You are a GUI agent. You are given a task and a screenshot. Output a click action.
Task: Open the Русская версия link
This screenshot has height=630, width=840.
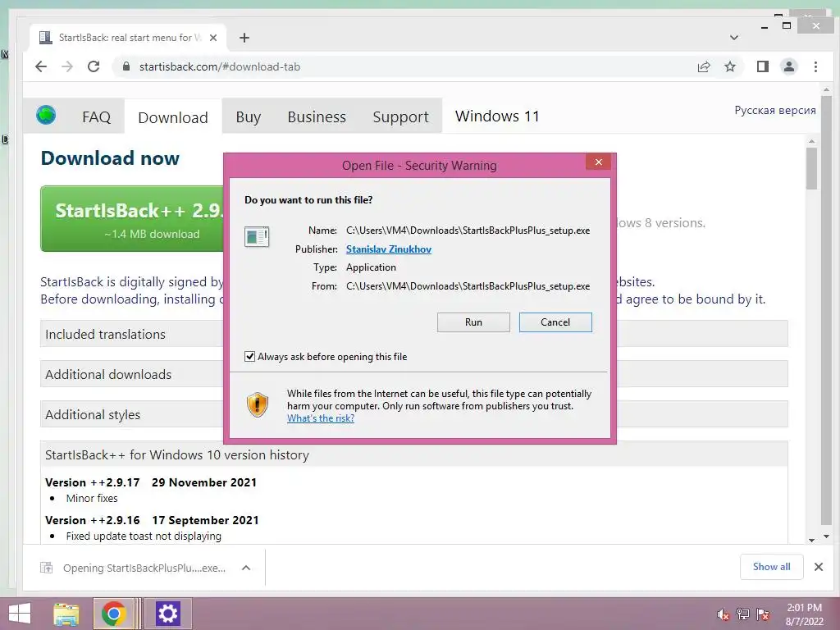774,111
